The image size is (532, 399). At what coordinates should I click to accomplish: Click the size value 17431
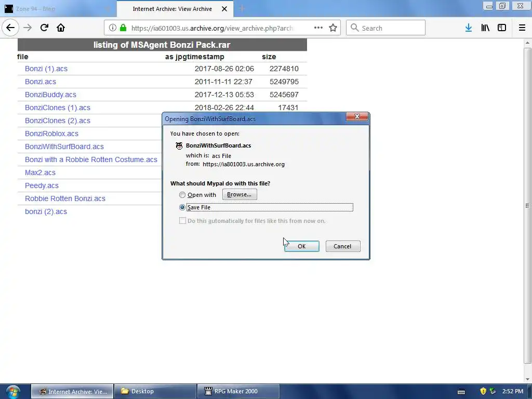click(288, 108)
